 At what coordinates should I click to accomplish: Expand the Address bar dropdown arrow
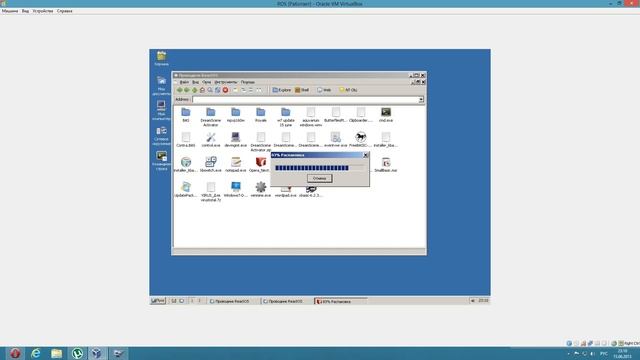(421, 100)
